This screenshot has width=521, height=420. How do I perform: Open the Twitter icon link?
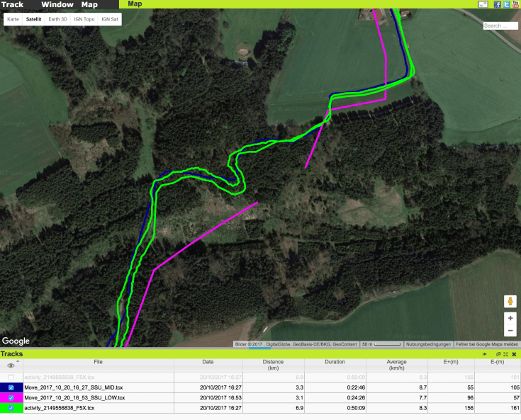506,4
